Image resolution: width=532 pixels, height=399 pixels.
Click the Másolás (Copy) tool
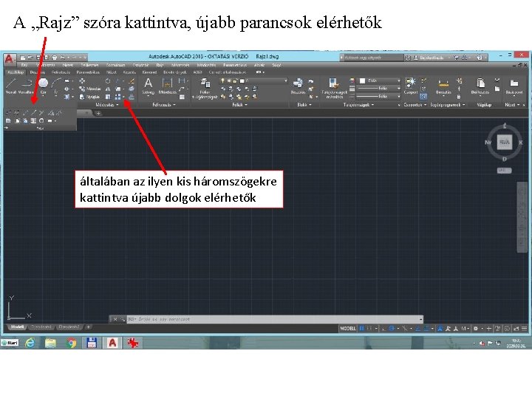tap(90, 89)
